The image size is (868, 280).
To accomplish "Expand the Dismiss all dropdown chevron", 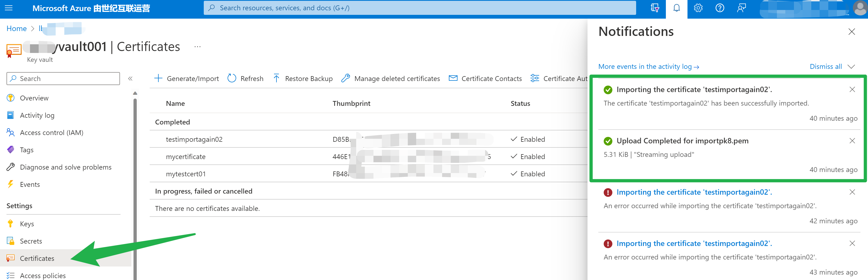I will click(851, 67).
